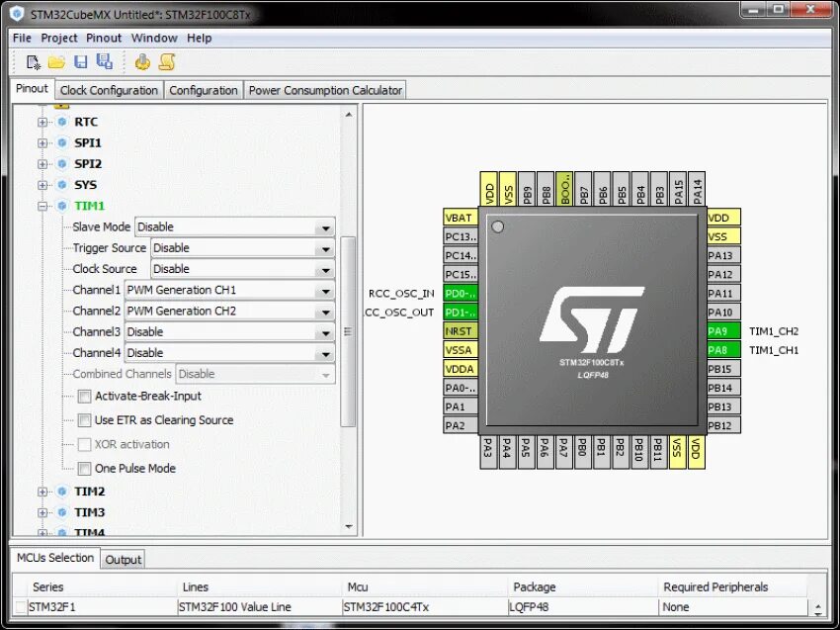Click the TIM1 peripheral icon

[62, 206]
